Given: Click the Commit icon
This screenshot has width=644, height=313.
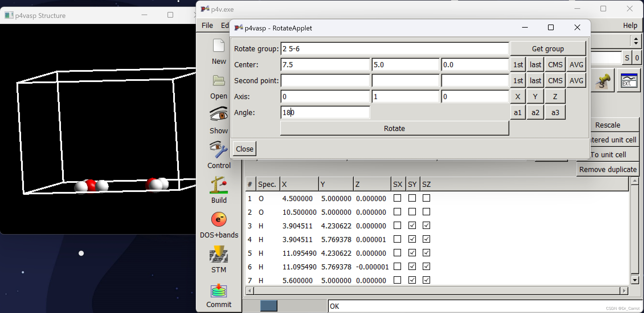Looking at the screenshot, I should point(219,291).
